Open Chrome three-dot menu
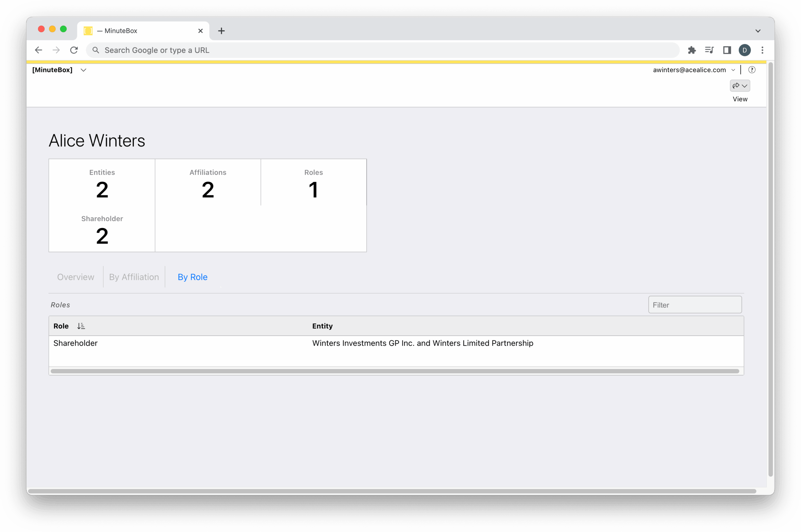This screenshot has height=532, width=801. 762,50
